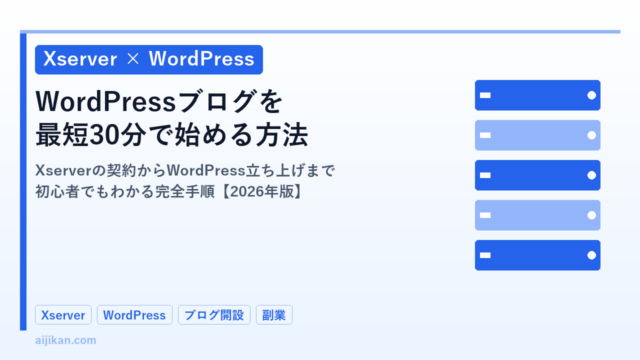The width and height of the screenshot is (640, 360).
Task: Select the ブログ開設 tag
Action: [x=214, y=315]
